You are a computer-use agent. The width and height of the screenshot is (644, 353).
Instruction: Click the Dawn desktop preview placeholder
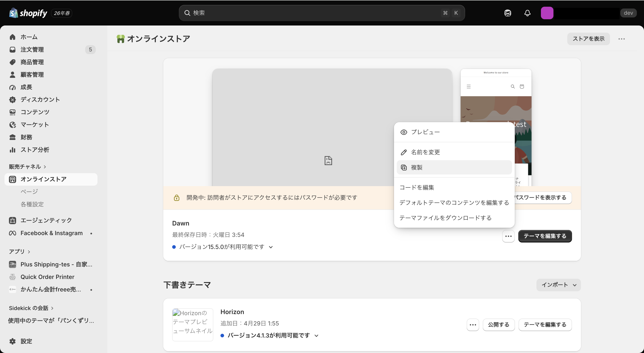332,128
